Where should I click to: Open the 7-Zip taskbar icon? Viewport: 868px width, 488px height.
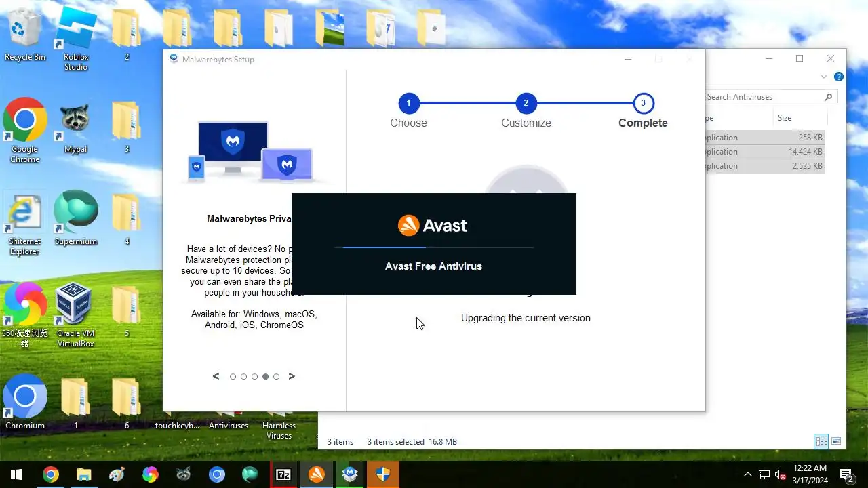tap(283, 474)
